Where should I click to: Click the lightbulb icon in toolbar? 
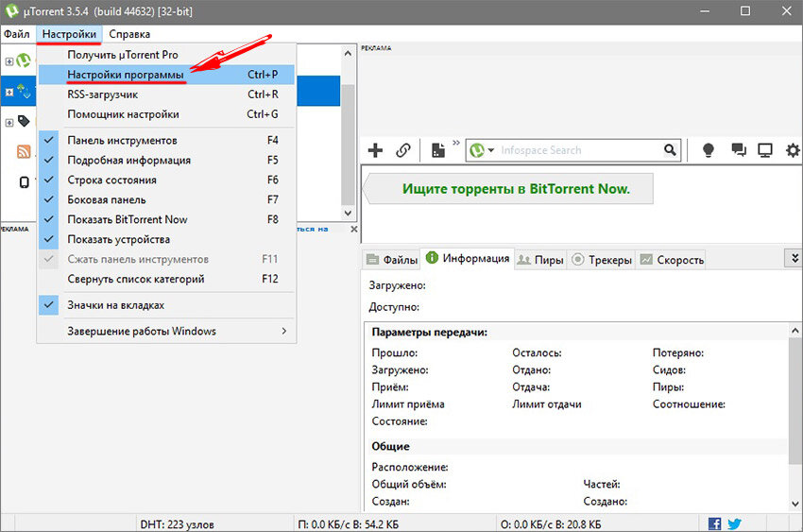point(709,150)
